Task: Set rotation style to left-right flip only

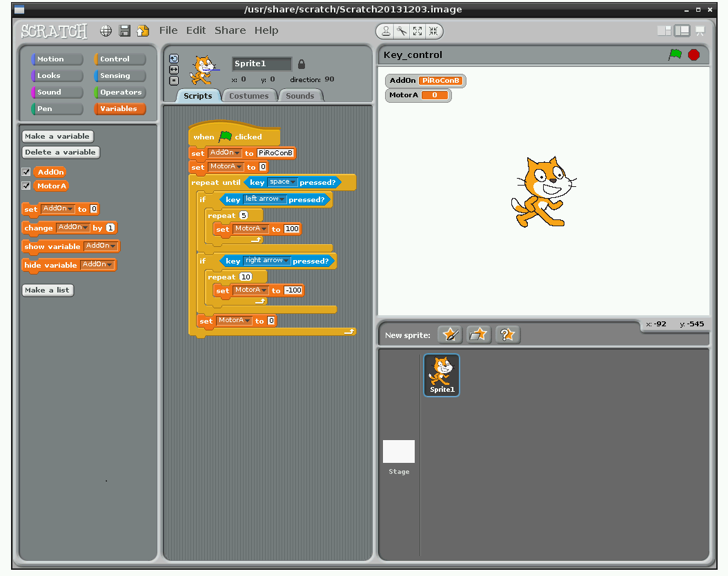Action: pos(174,69)
